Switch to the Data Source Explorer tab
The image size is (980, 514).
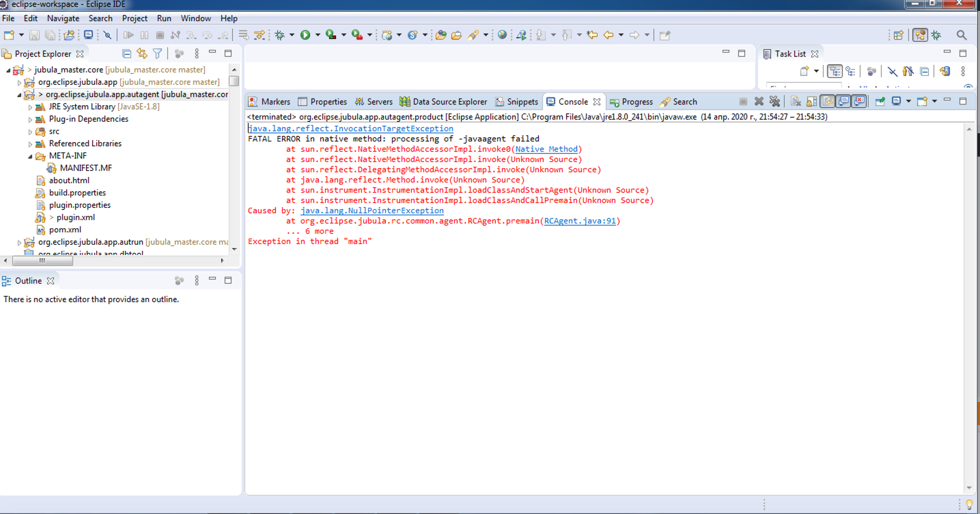coord(443,102)
